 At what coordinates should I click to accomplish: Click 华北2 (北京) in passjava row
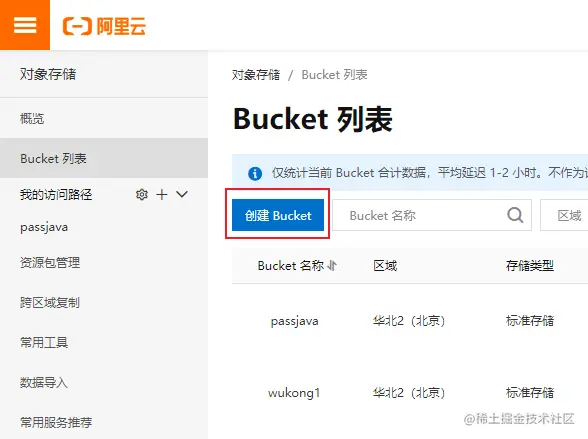(409, 321)
